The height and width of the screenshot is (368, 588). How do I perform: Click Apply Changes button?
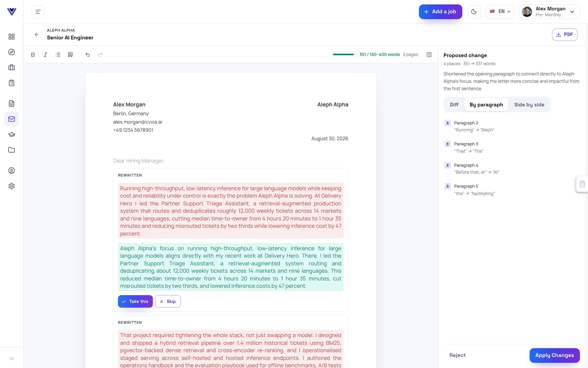click(x=554, y=355)
